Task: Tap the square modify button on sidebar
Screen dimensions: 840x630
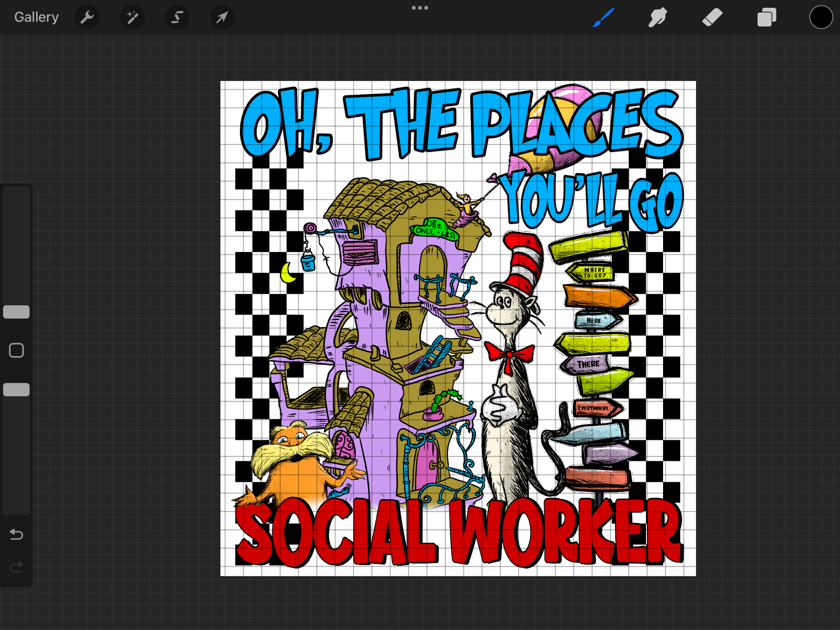Action: click(x=16, y=350)
